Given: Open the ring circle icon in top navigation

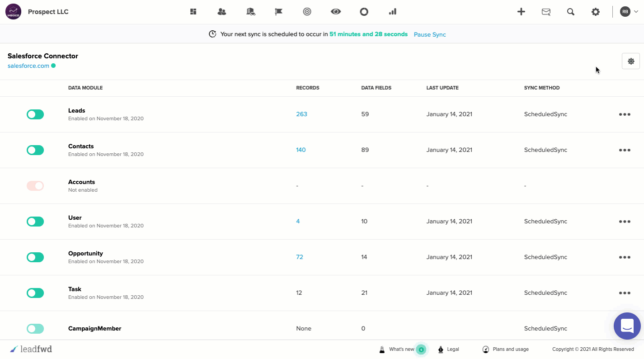Looking at the screenshot, I should click(364, 12).
